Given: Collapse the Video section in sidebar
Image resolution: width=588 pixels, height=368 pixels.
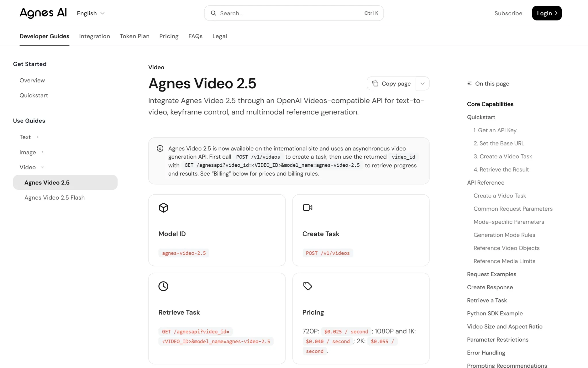Looking at the screenshot, I should click(32, 167).
